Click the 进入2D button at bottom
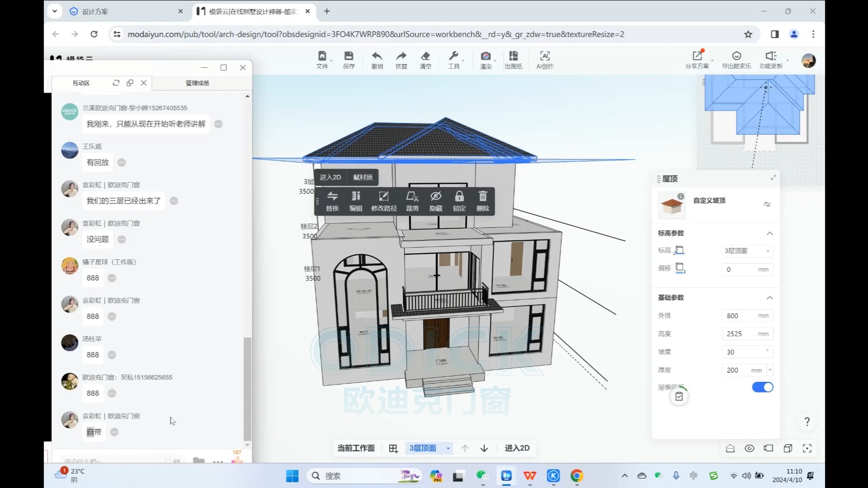This screenshot has height=488, width=868. [x=517, y=448]
